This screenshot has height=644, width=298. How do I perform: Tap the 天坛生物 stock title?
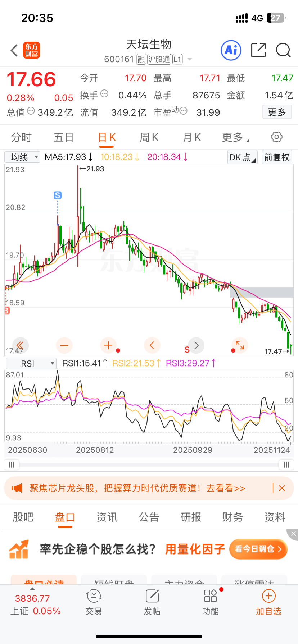click(x=149, y=44)
